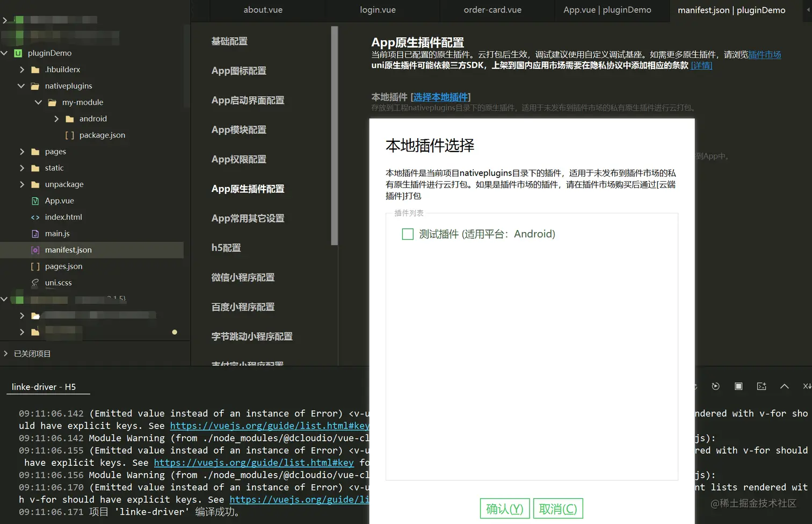Click the index.html file icon
Viewport: 812px width, 524px height.
coord(35,218)
